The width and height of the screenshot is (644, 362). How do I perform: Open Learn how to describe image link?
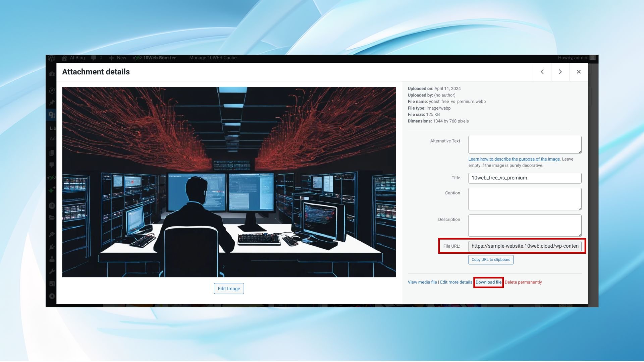click(514, 159)
